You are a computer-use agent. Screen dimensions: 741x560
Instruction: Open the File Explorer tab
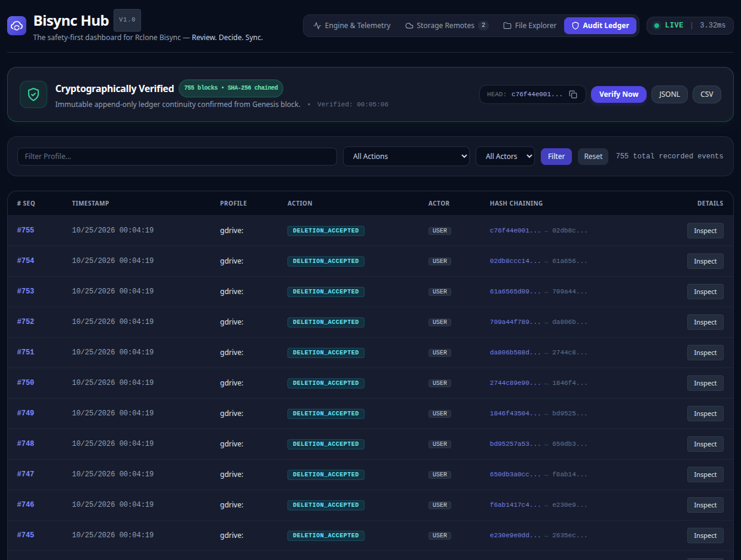click(529, 26)
